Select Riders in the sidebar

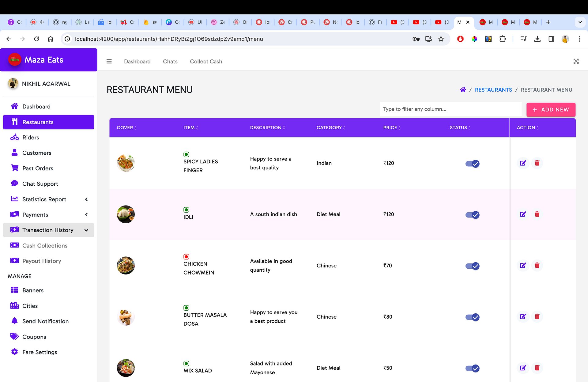tap(48, 138)
